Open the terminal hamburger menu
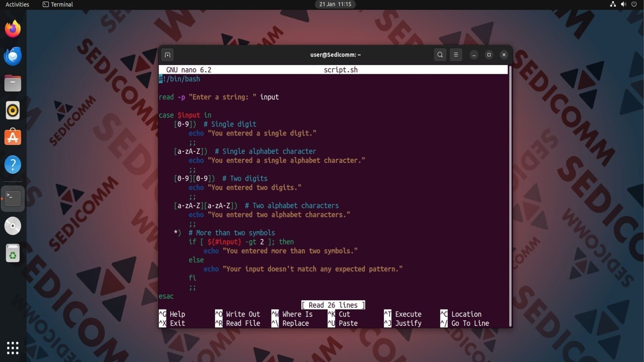 pyautogui.click(x=456, y=55)
